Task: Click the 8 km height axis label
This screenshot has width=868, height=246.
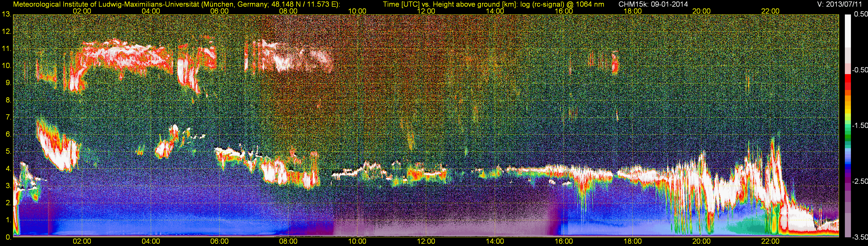Action: 8,100
